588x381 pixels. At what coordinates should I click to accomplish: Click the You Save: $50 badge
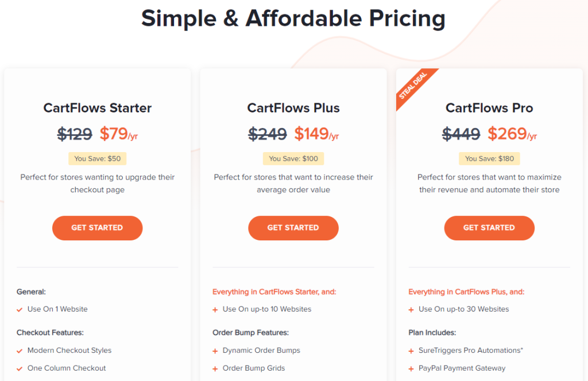coord(98,158)
